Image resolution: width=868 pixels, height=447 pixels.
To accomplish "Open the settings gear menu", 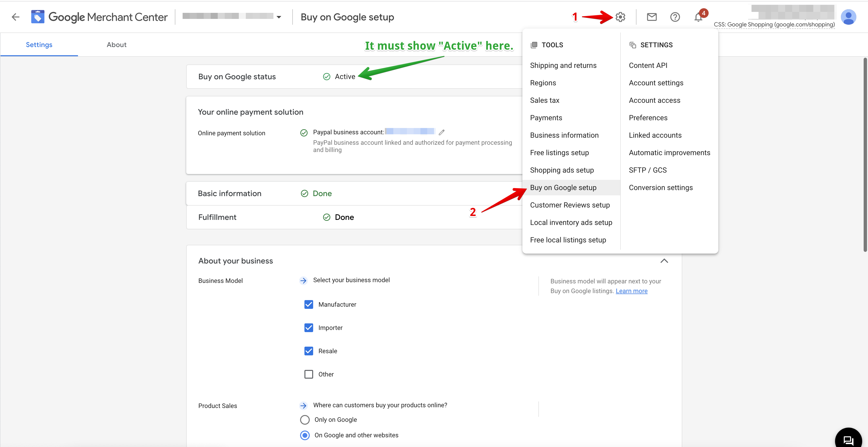I will tap(620, 17).
